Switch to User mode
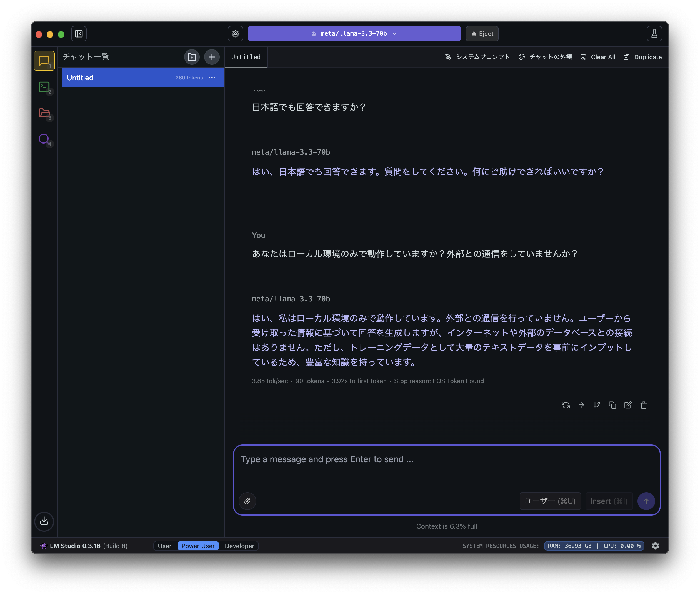 tap(165, 546)
